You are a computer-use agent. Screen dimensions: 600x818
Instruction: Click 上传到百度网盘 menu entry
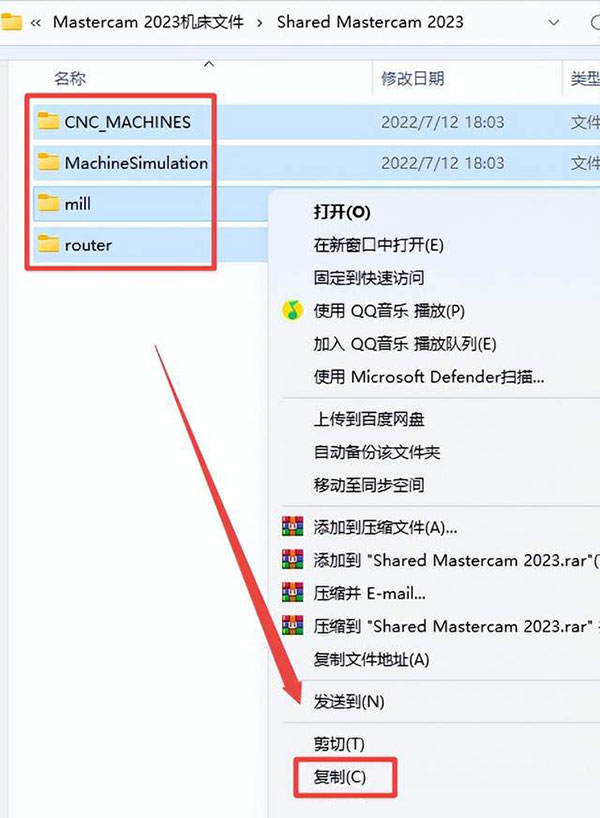[x=369, y=419]
